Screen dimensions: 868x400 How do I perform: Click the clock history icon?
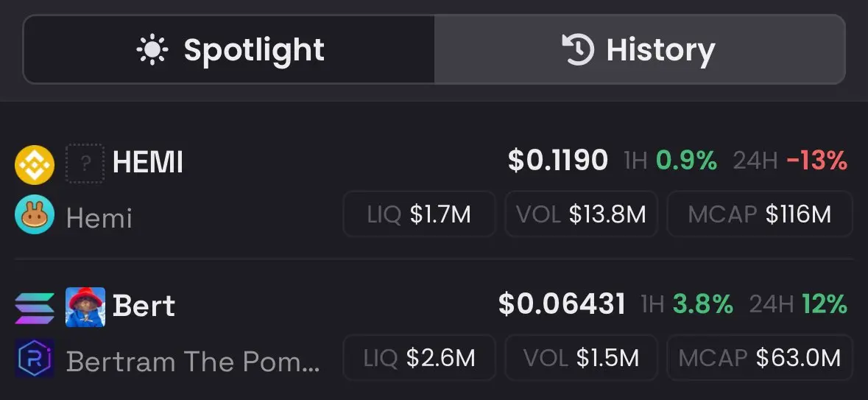(579, 50)
